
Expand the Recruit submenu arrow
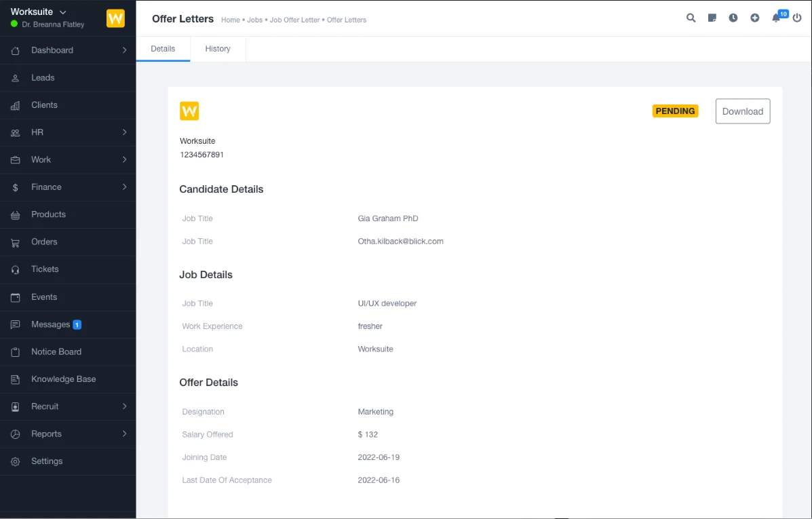click(x=124, y=406)
